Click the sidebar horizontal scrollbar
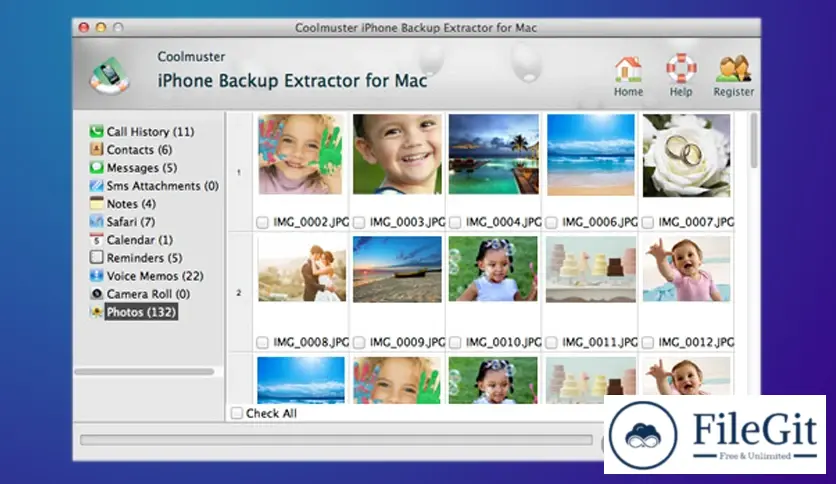Viewport: 836px width, 484px height. click(144, 372)
